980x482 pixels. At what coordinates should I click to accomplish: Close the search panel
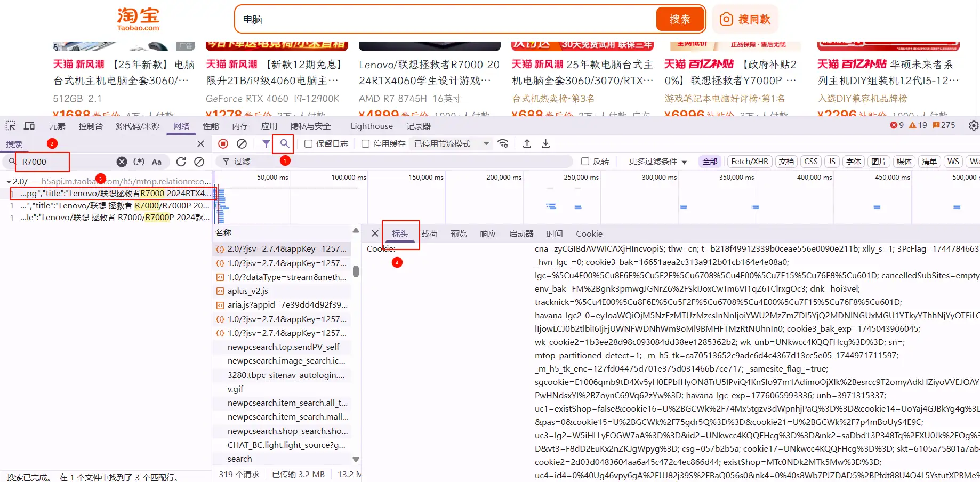pos(200,144)
